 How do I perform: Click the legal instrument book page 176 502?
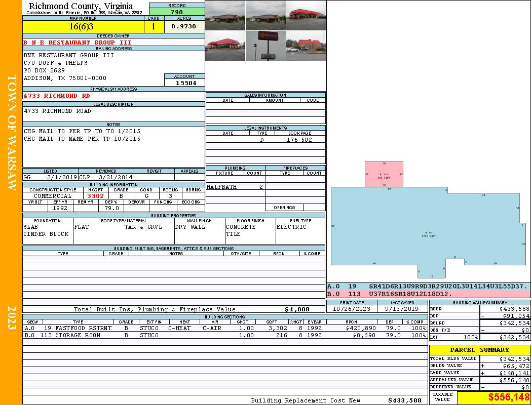[299, 140]
